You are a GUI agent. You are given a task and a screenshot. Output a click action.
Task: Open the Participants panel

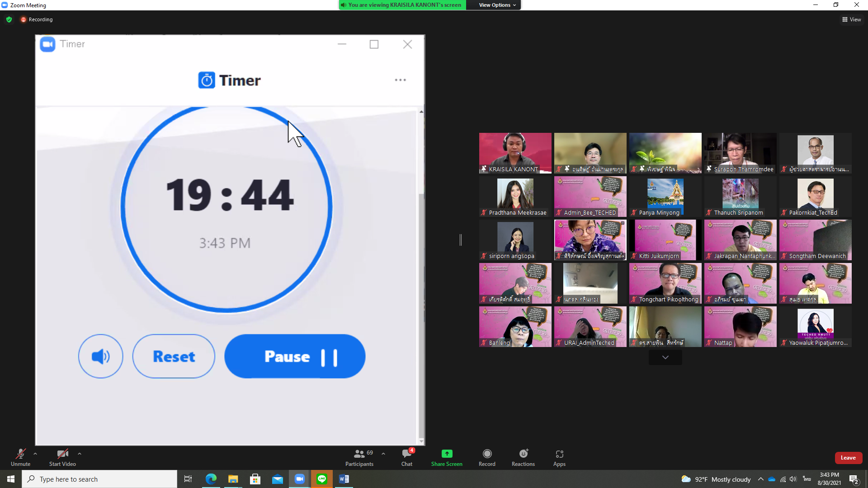359,457
